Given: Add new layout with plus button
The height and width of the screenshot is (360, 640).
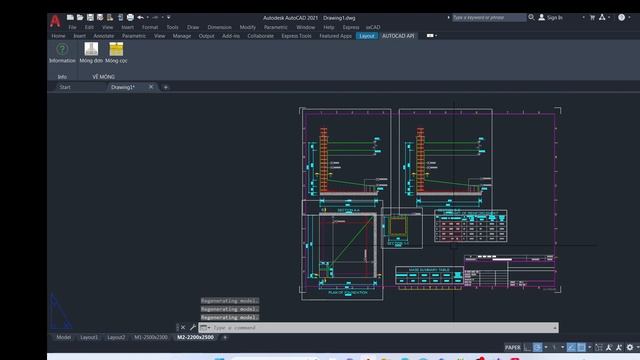Looking at the screenshot, I should coord(225,338).
